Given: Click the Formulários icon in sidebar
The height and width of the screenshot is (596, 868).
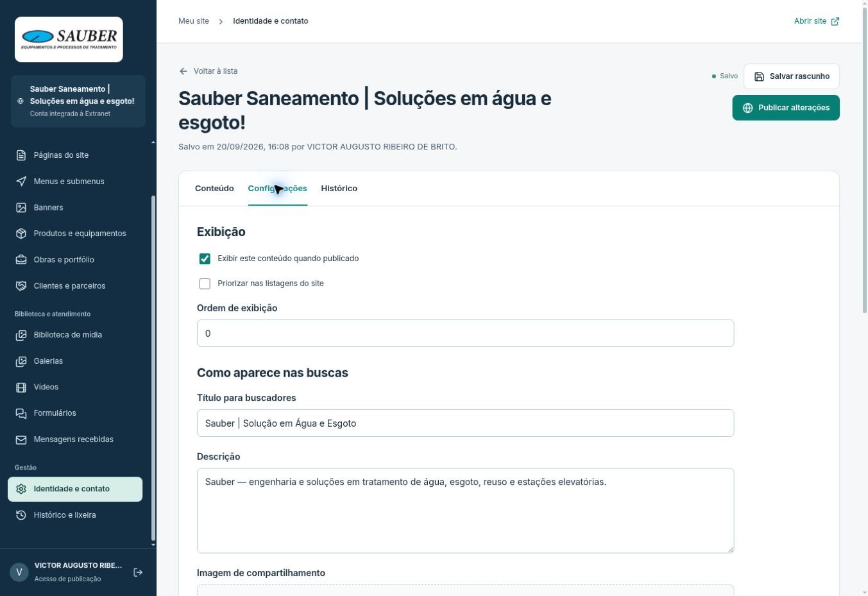Looking at the screenshot, I should [21, 413].
